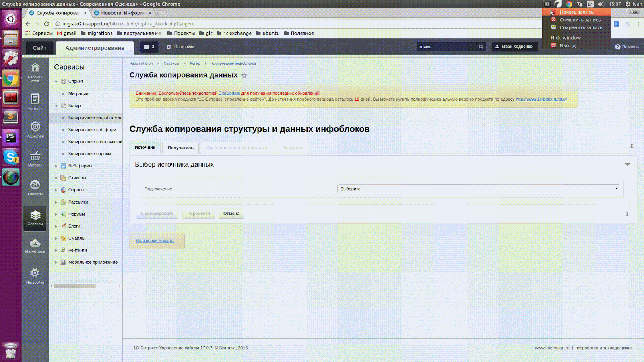Image resolution: width=644 pixels, height=362 pixels.
Task: Switch to the Получатель tab
Action: coord(180,148)
